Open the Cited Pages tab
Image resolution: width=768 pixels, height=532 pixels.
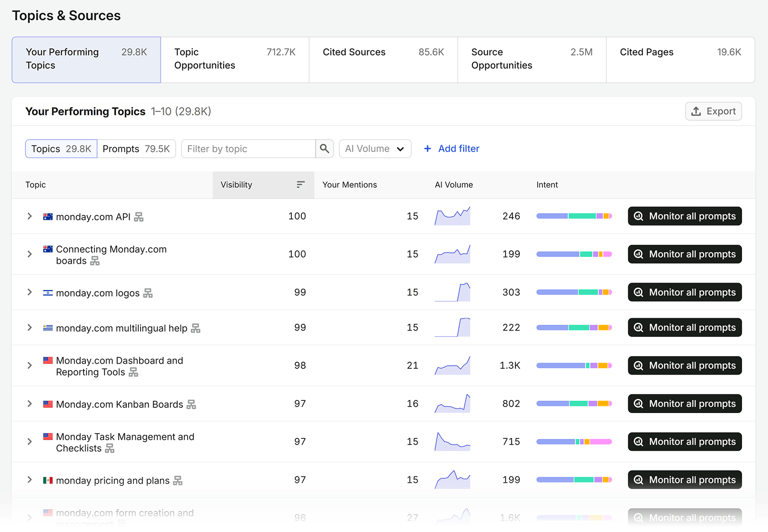[x=680, y=60]
